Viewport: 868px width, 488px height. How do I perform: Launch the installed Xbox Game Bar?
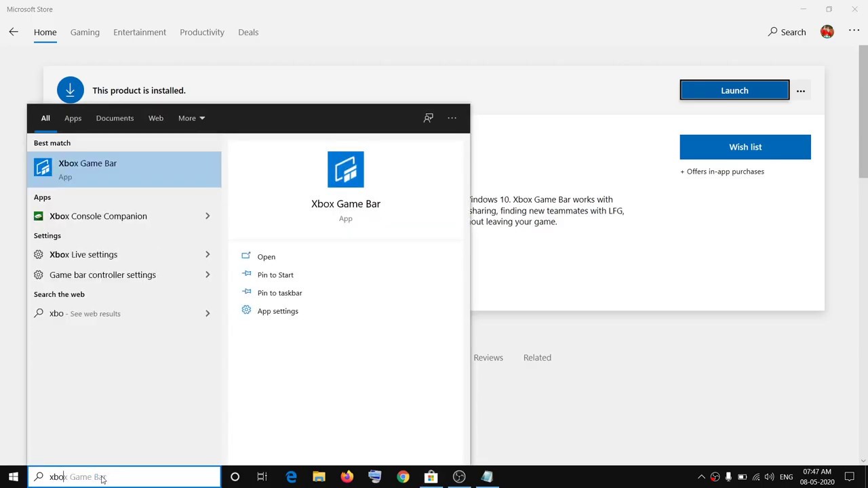click(734, 90)
